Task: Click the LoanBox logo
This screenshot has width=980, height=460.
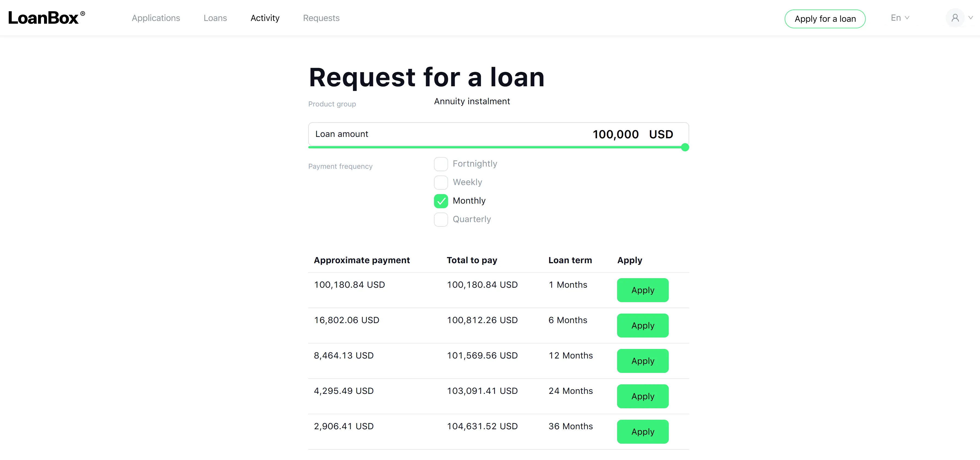Action: pyautogui.click(x=47, y=18)
